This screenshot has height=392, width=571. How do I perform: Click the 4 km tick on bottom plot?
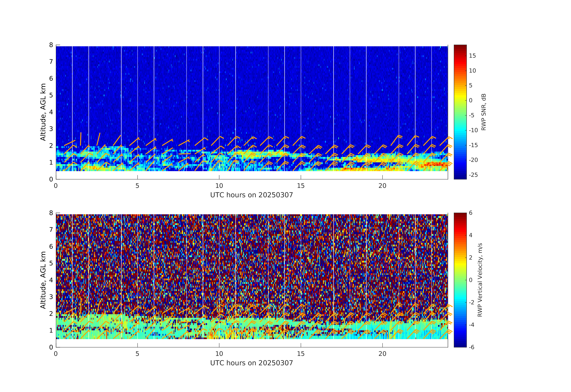pos(51,280)
